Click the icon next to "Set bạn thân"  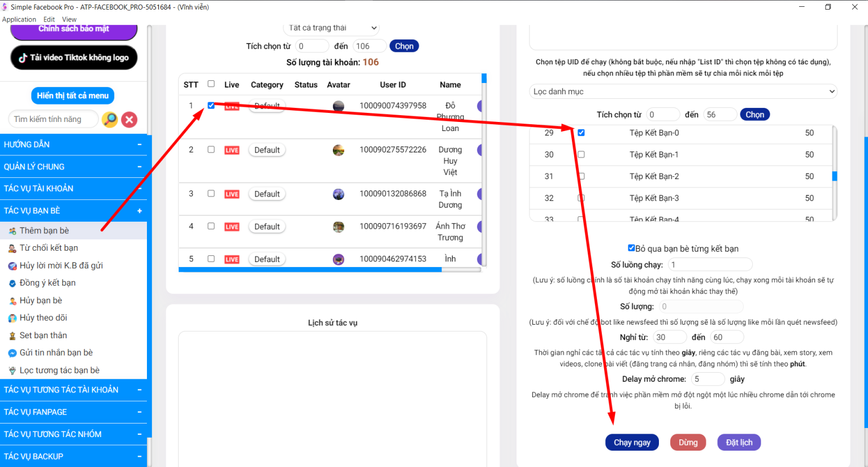tap(12, 335)
